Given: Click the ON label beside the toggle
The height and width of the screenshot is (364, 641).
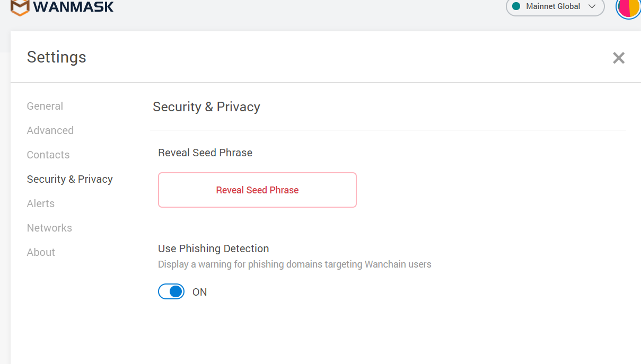Looking at the screenshot, I should pyautogui.click(x=199, y=292).
